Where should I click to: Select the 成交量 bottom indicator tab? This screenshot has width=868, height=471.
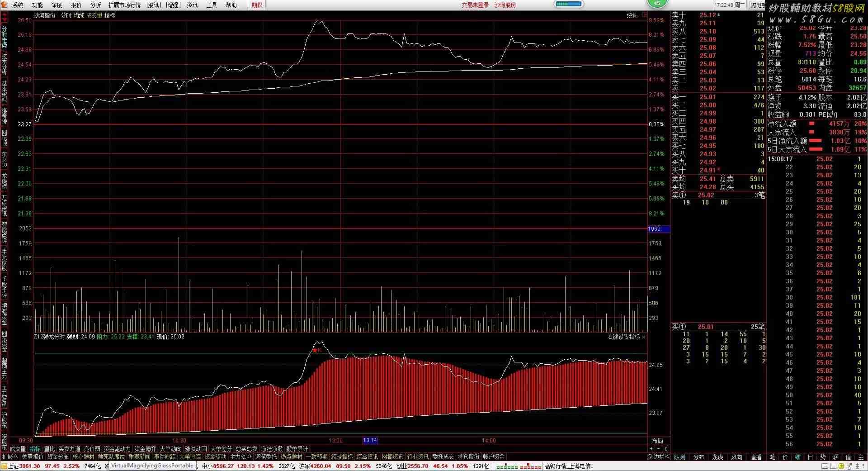click(18, 449)
